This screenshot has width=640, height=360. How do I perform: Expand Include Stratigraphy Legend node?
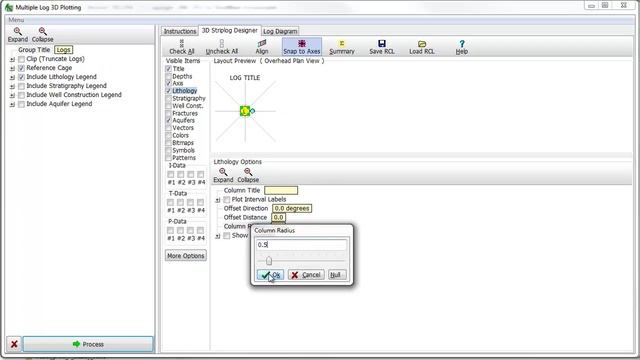pyautogui.click(x=12, y=86)
